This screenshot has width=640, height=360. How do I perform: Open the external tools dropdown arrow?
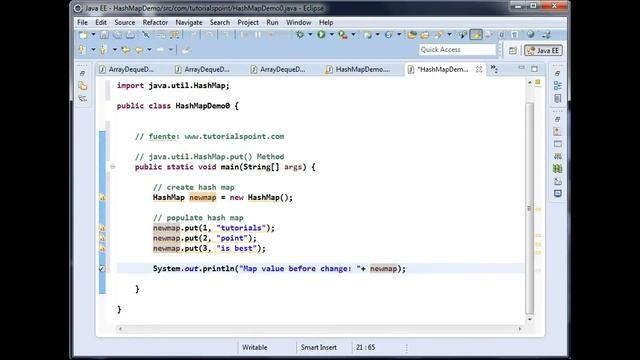tap(353, 35)
